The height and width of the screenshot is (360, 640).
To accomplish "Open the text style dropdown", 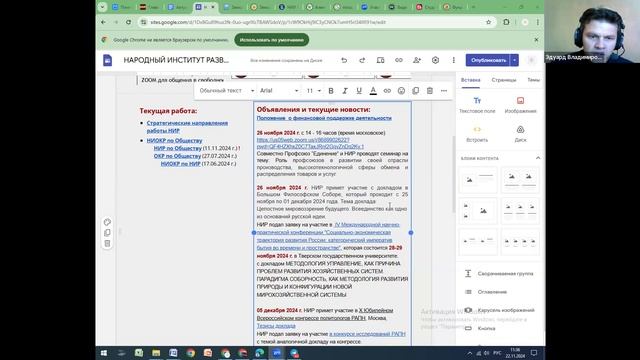I will click(227, 91).
